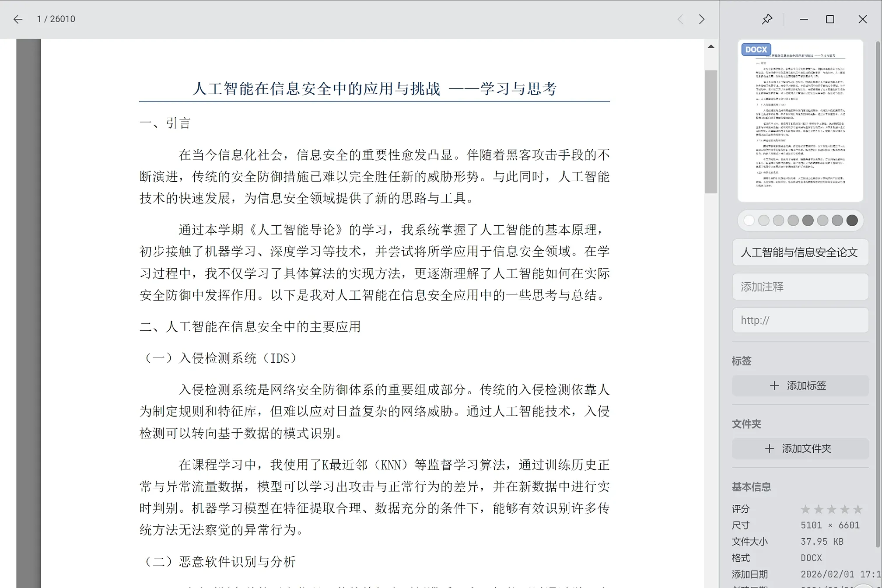Click the back arrow to exit preview
This screenshot has width=882, height=588.
click(x=17, y=19)
